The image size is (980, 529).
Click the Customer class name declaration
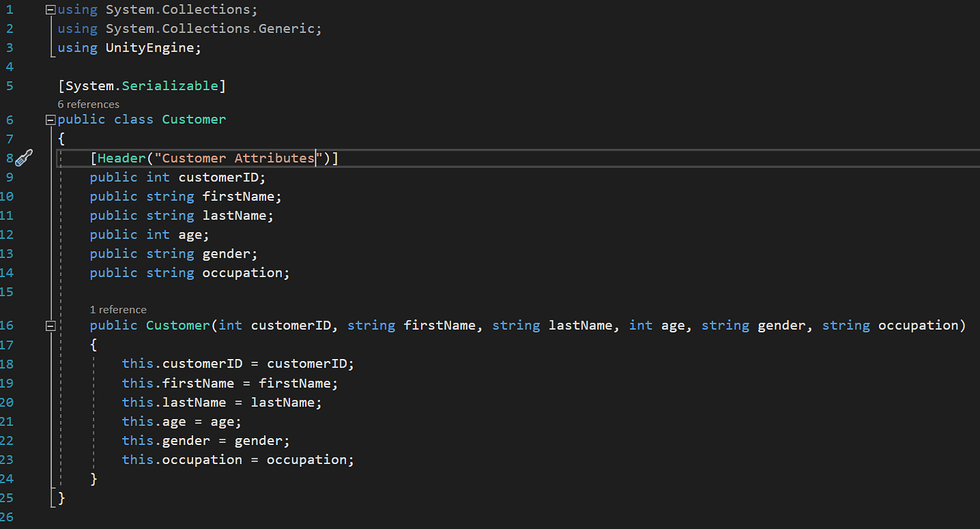click(x=193, y=119)
